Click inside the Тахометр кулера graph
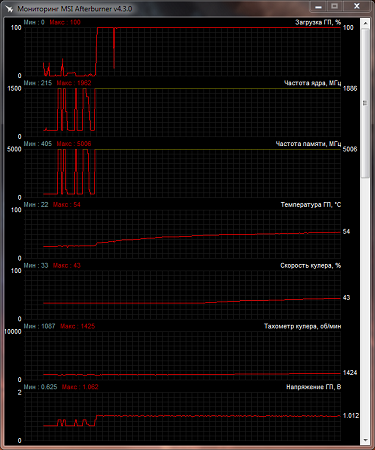Viewport: 375px width, 450px height. pos(183,355)
